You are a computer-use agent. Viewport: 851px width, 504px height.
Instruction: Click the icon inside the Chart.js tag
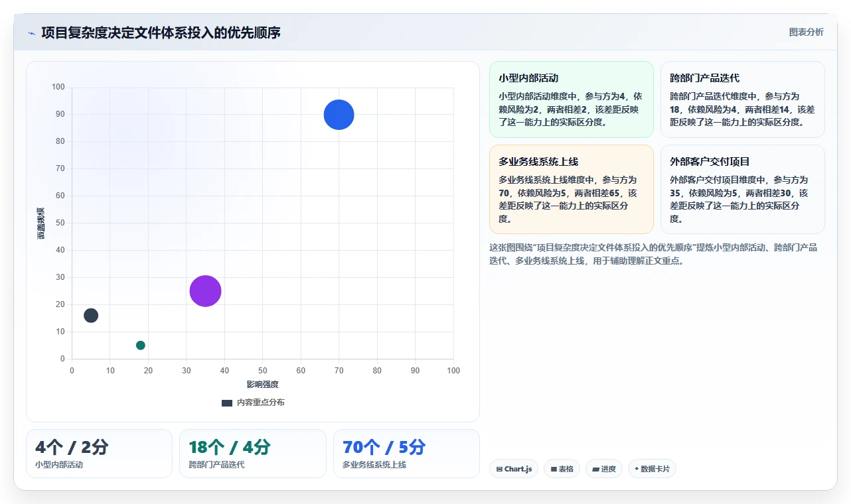(499, 470)
